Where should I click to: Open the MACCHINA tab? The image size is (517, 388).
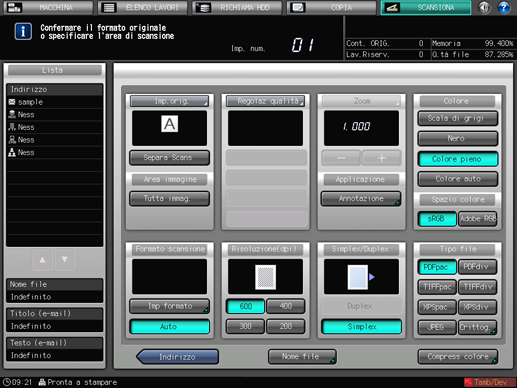(48, 7)
